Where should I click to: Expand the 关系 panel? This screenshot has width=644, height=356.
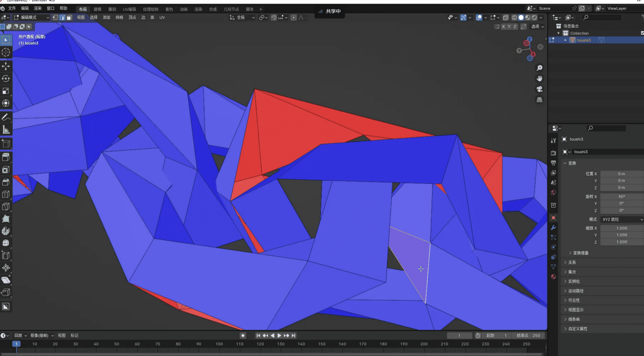click(572, 262)
